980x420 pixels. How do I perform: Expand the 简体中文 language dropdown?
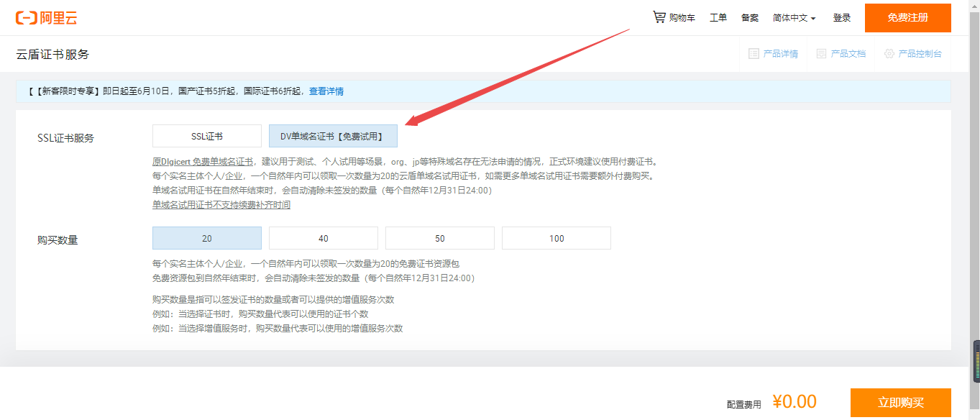[x=794, y=18]
